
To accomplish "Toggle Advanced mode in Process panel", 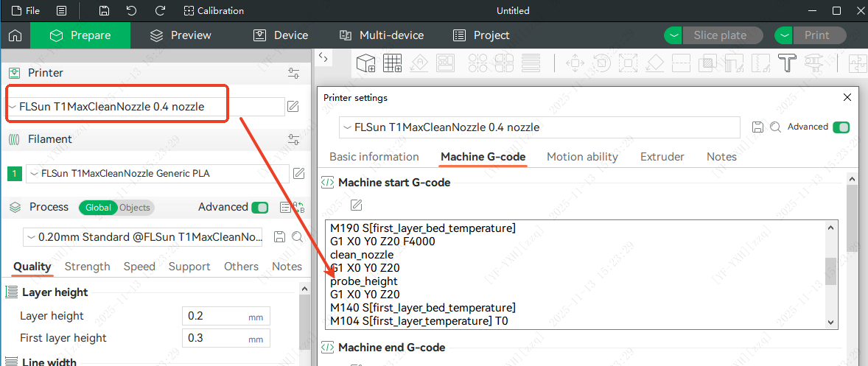I will (x=259, y=208).
